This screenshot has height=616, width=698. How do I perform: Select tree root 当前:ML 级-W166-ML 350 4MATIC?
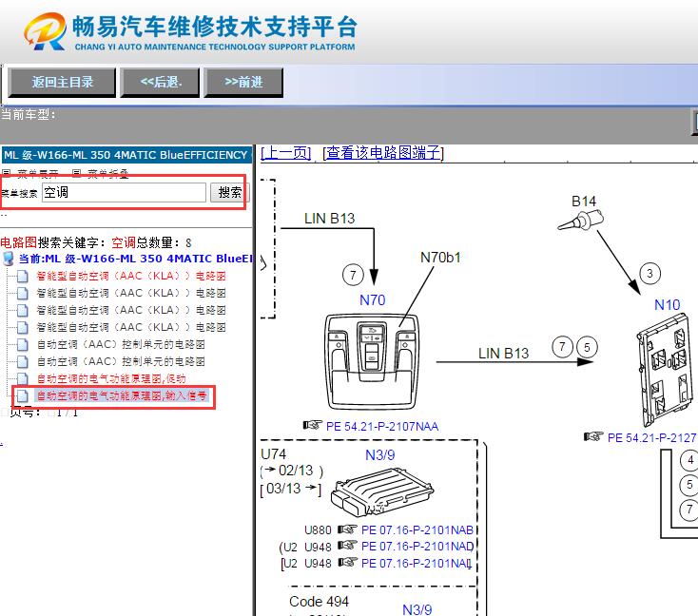(136, 259)
